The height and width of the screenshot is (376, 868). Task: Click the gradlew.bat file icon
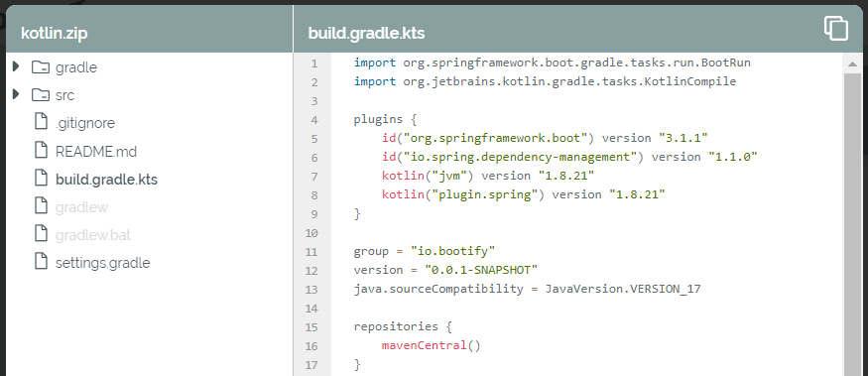click(41, 233)
